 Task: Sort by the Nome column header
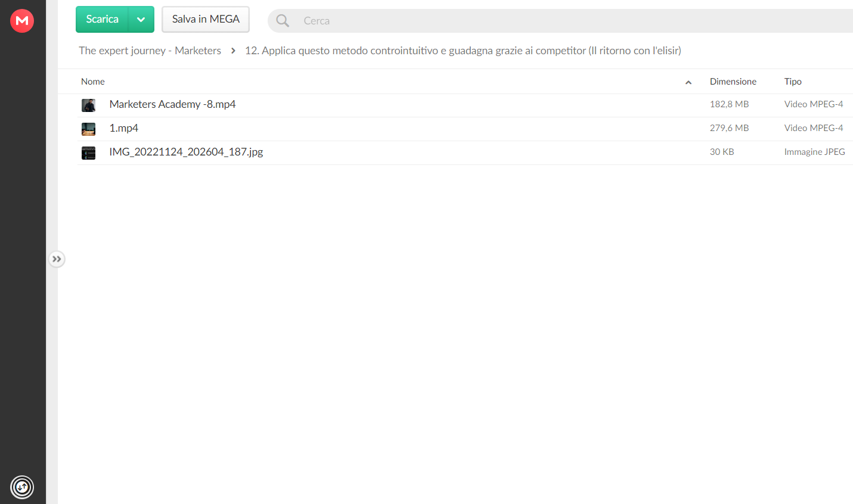click(x=93, y=82)
